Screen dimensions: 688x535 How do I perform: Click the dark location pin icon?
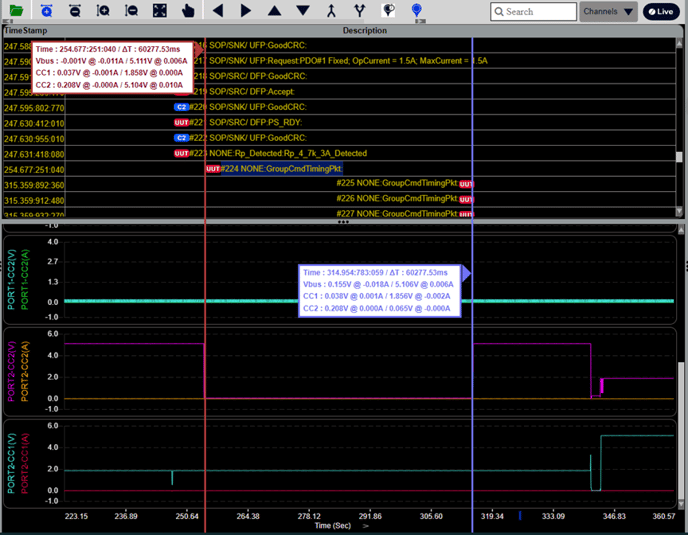pos(388,10)
